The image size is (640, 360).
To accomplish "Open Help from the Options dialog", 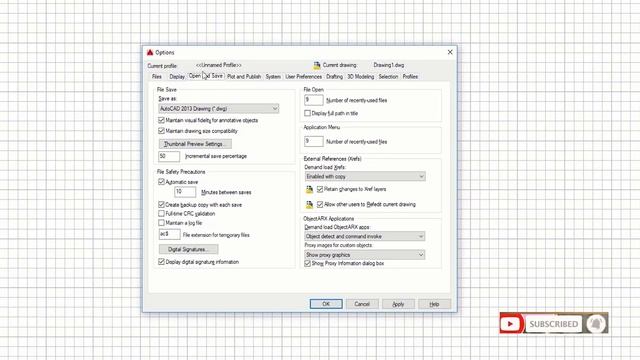I will coord(434,304).
